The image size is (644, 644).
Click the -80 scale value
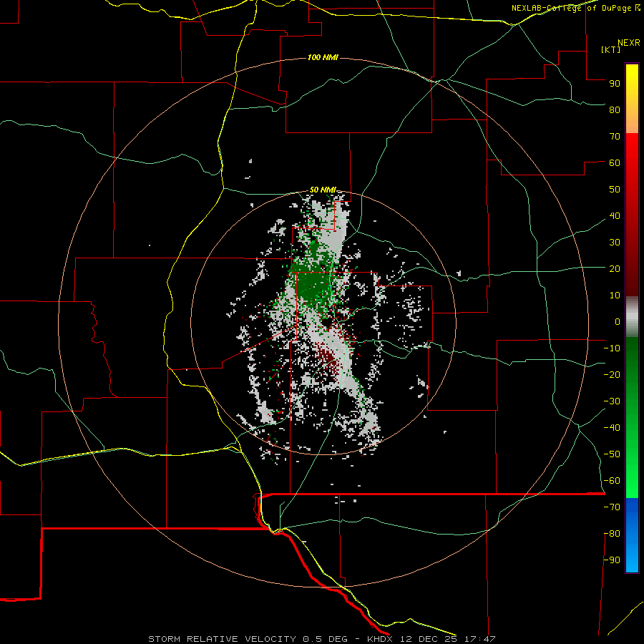612,534
